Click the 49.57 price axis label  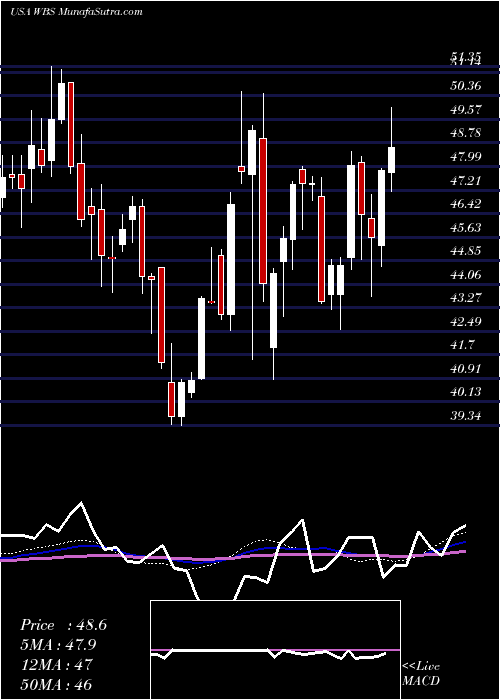tap(466, 109)
